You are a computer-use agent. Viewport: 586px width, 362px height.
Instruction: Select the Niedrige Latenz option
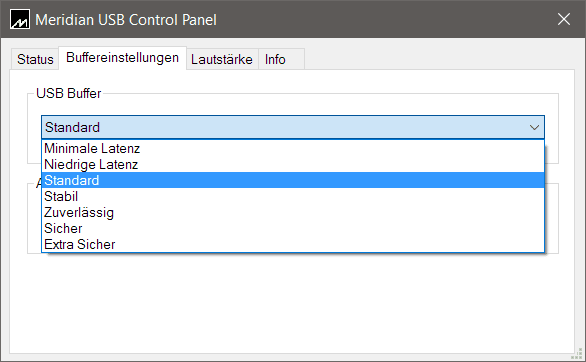coord(293,164)
